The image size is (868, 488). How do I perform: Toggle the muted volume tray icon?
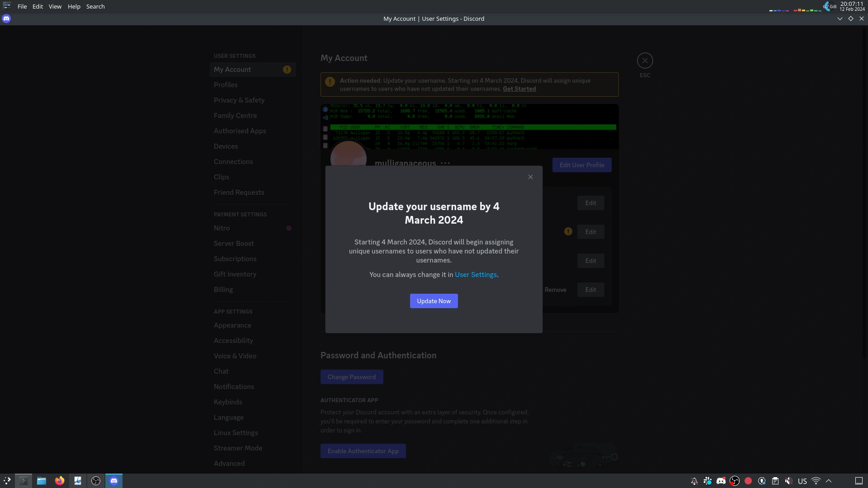click(789, 481)
